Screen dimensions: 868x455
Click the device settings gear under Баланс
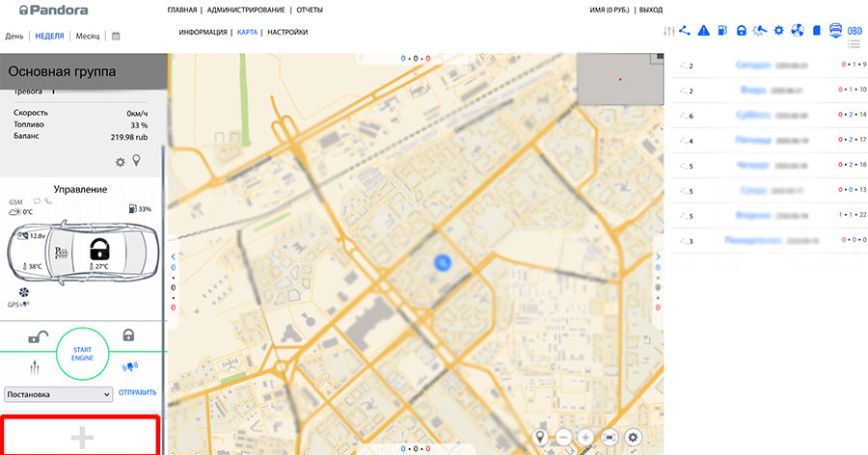pos(121,162)
